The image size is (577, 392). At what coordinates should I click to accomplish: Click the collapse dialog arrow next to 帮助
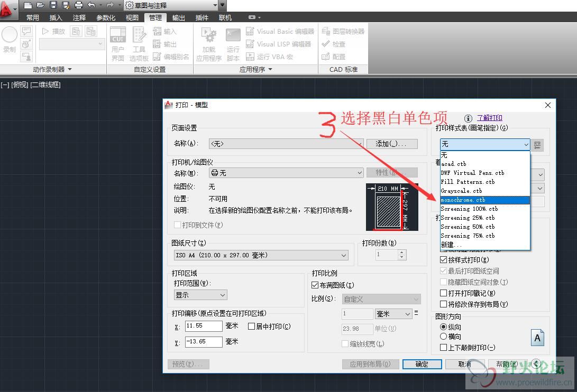(x=536, y=364)
